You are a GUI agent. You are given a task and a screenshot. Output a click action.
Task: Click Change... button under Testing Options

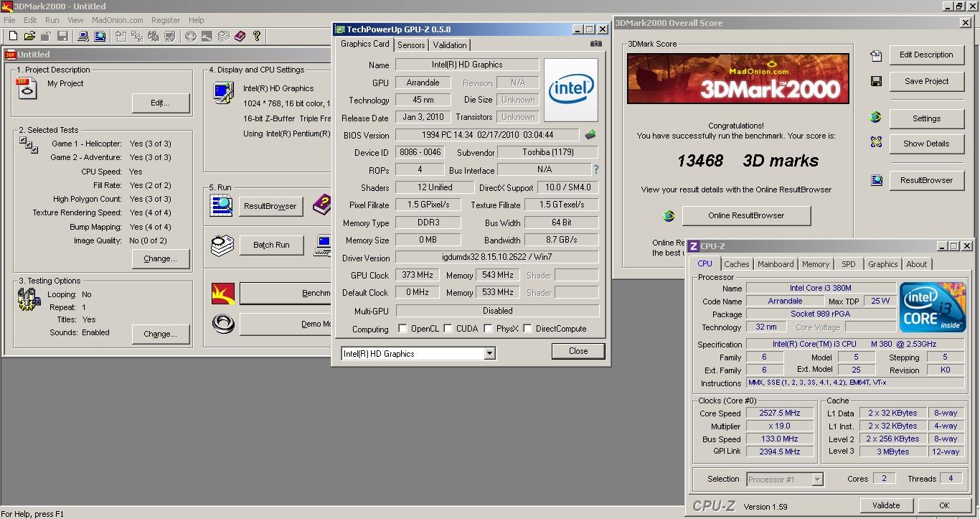click(x=161, y=334)
